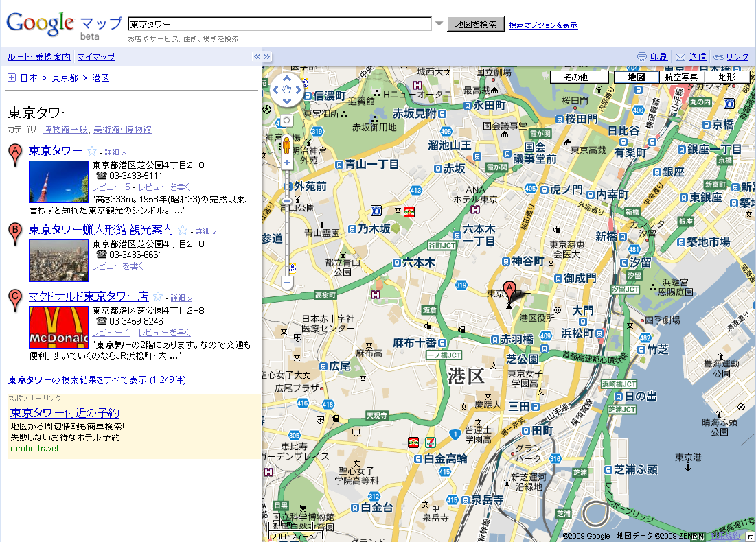Screen dimensions: 756x542
Task: Click the 7-Eleven icon near 白金高輪
Action: pyautogui.click(x=431, y=442)
